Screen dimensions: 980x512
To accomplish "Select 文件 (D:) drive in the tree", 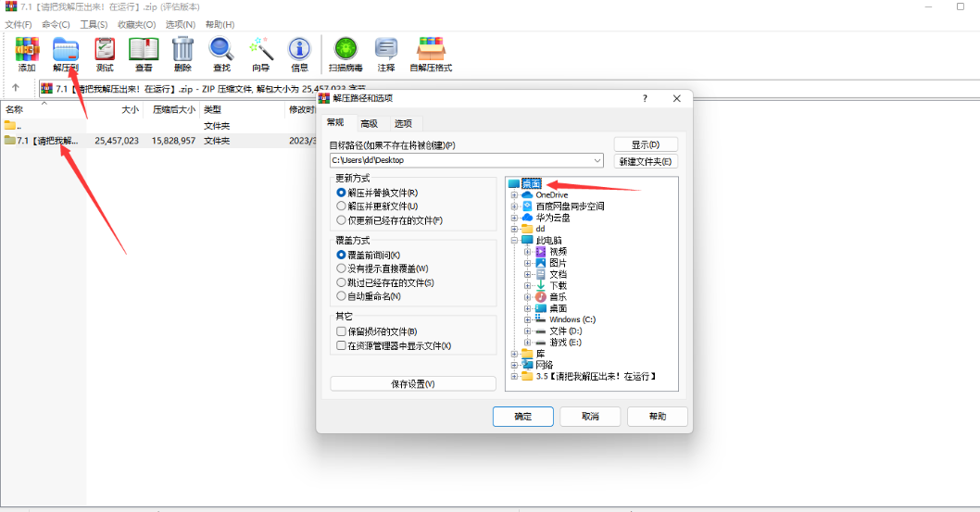I will click(566, 331).
